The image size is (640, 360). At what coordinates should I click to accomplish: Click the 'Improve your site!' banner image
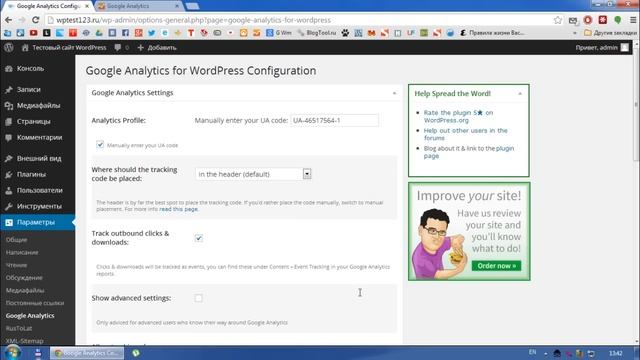click(469, 231)
